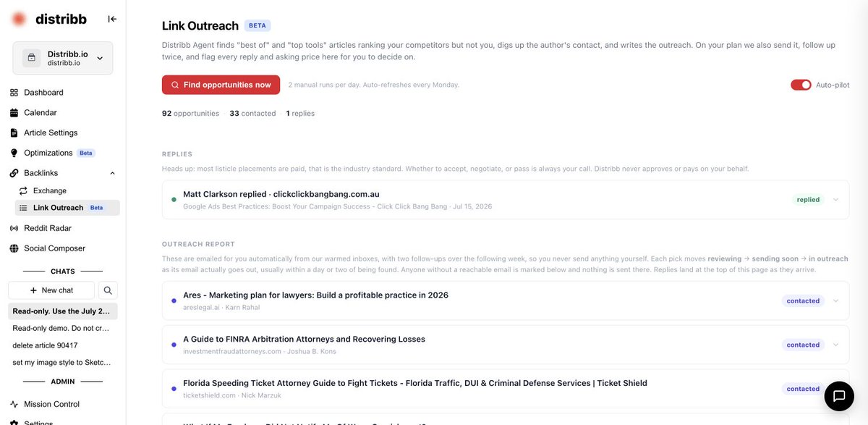Collapse the sidebar with the arrow icon

[x=112, y=19]
